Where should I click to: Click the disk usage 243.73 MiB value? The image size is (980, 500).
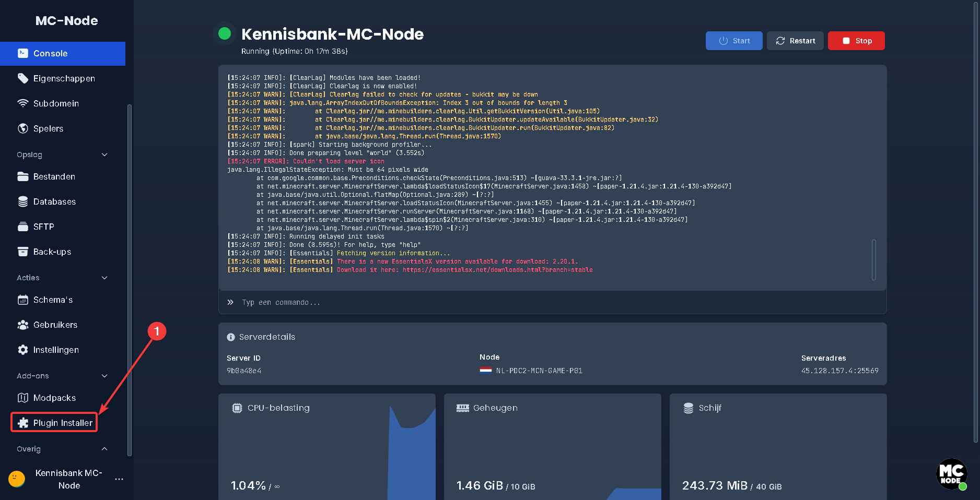click(715, 485)
